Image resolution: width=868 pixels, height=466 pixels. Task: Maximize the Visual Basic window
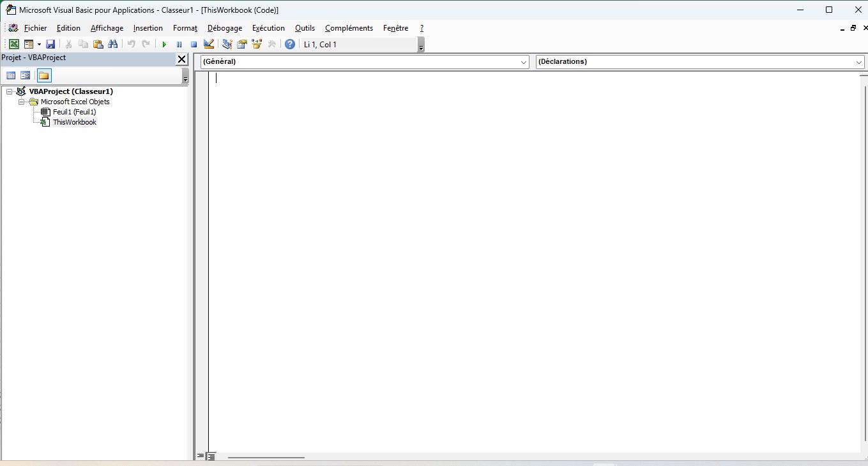[x=829, y=10]
